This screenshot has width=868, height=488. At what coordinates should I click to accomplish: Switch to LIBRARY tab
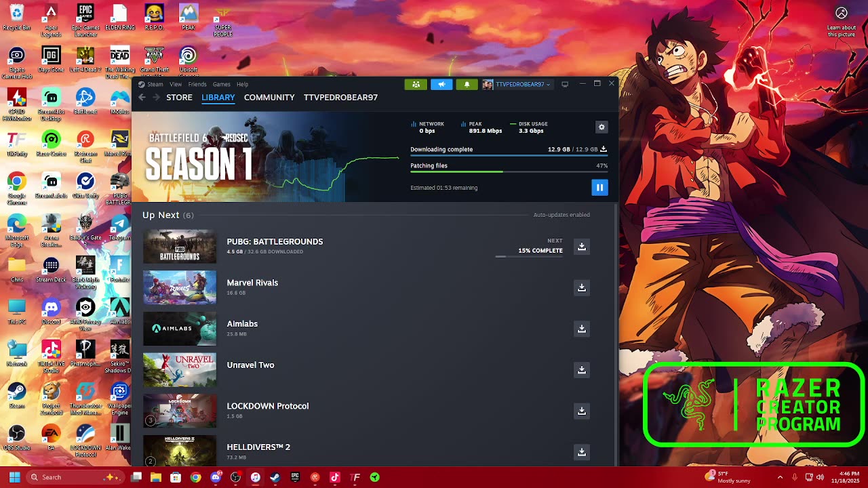(x=218, y=98)
